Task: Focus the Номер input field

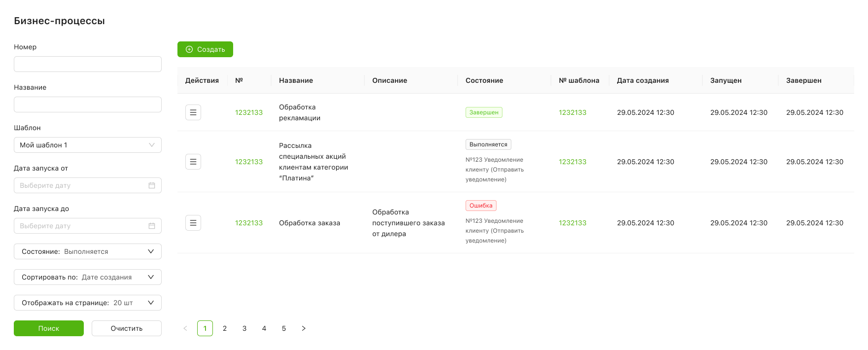Action: click(88, 64)
